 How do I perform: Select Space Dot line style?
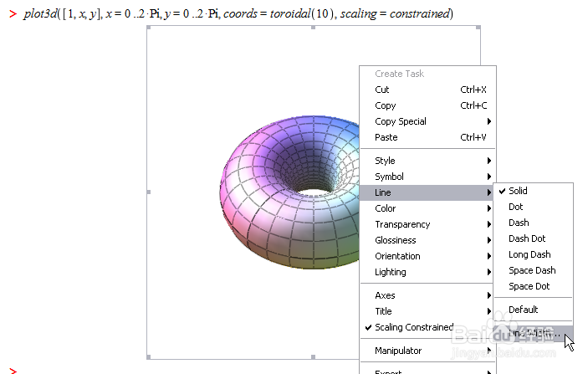[x=529, y=286]
